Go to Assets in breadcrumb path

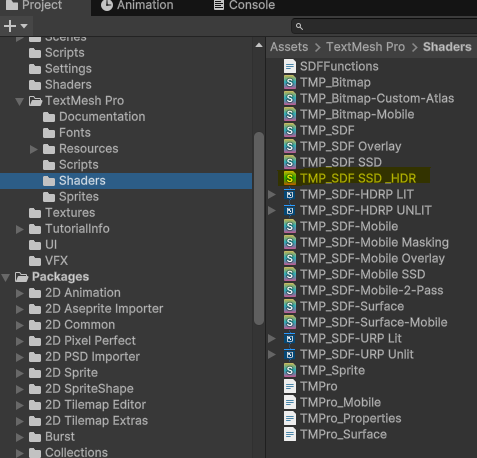pyautogui.click(x=289, y=47)
